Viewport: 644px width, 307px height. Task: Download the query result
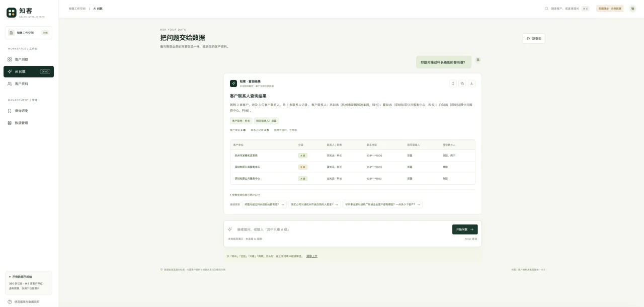click(x=471, y=84)
